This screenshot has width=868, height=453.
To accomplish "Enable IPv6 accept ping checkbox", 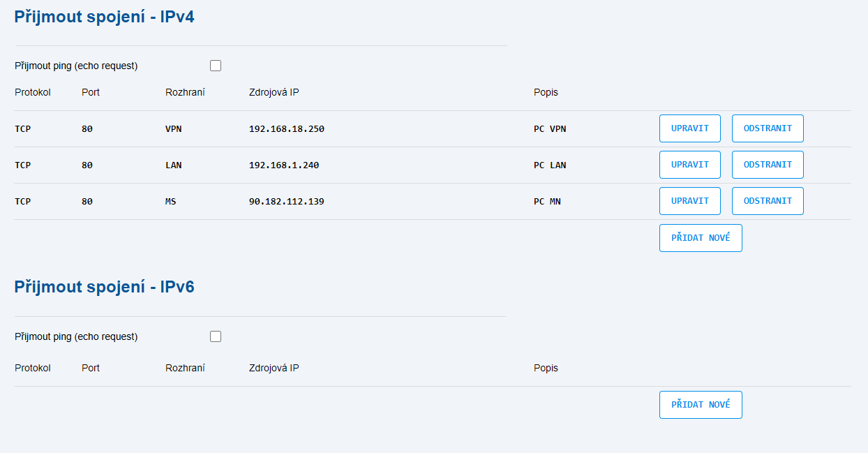I will (x=216, y=336).
